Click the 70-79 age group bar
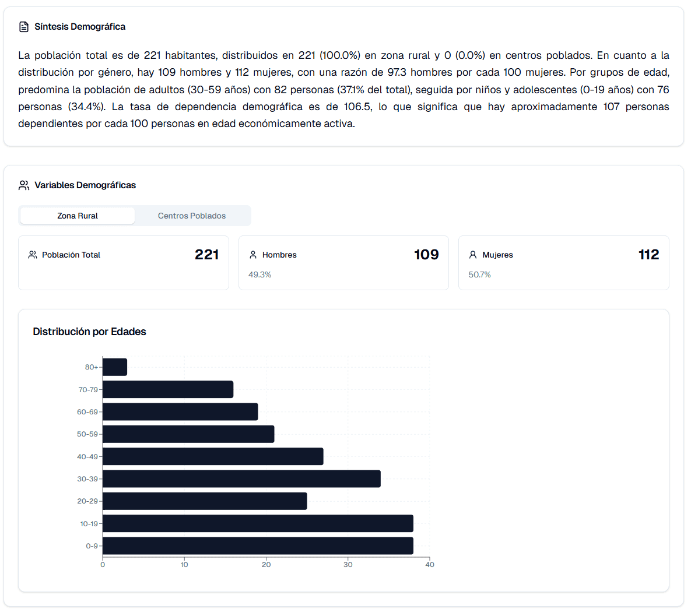691x616 pixels. pyautogui.click(x=168, y=389)
